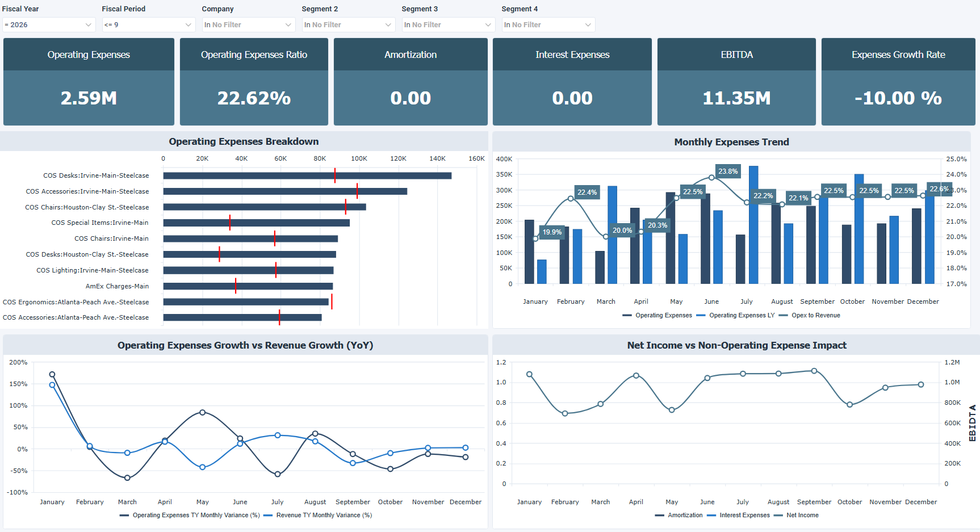The width and height of the screenshot is (980, 532).
Task: Select February Net Income data point
Action: click(x=565, y=413)
